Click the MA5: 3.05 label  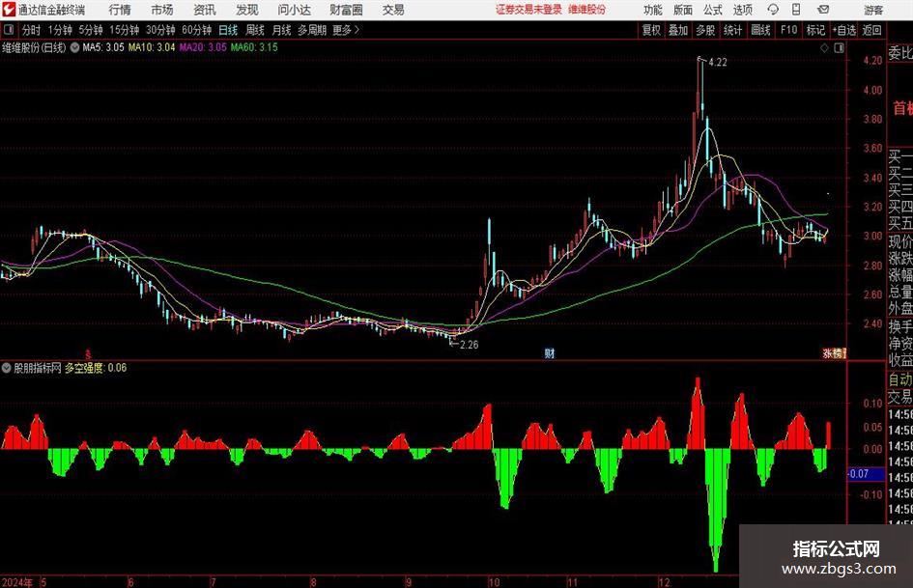click(103, 47)
